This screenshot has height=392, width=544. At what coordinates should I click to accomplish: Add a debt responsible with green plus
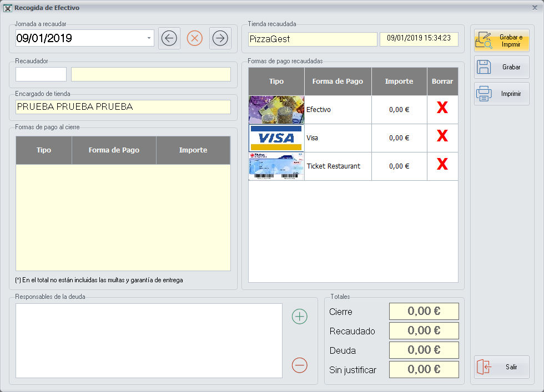point(300,317)
